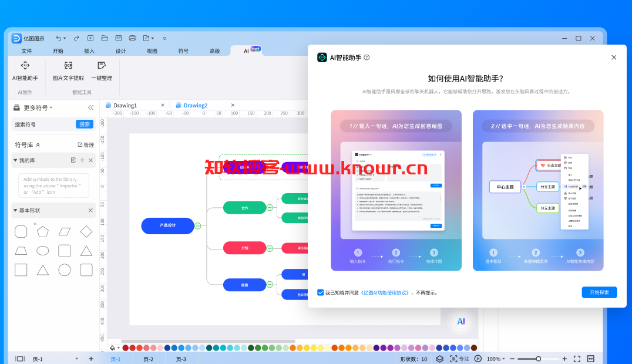The image size is (632, 364).
Task: Select the 产品设计 root node on canvas
Action: click(167, 225)
